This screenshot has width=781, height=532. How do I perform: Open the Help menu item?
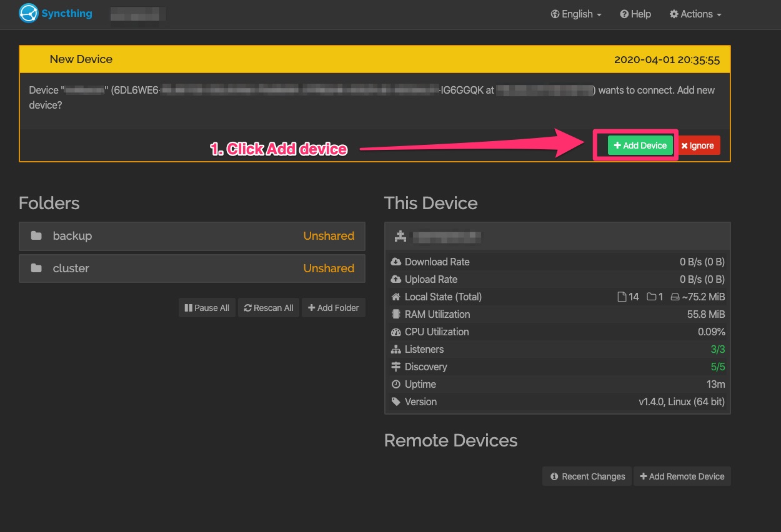[x=635, y=14]
